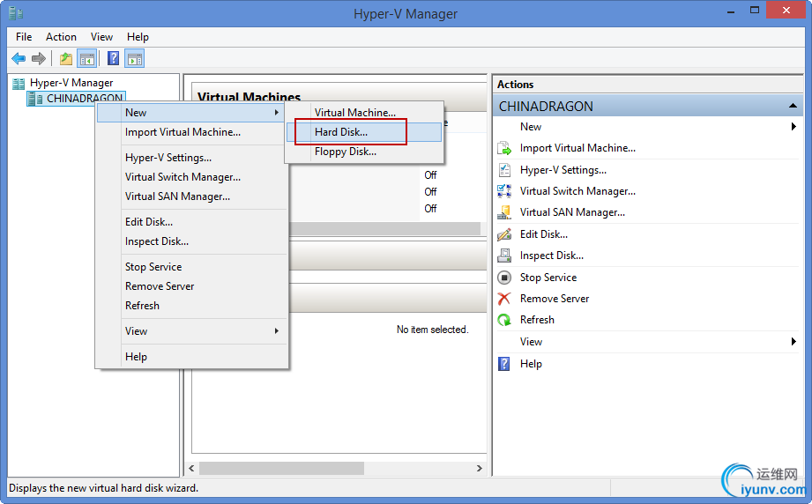Select Virtual Switch Manager... in context menu
Viewport: 812px width, 504px height.
[x=192, y=177]
